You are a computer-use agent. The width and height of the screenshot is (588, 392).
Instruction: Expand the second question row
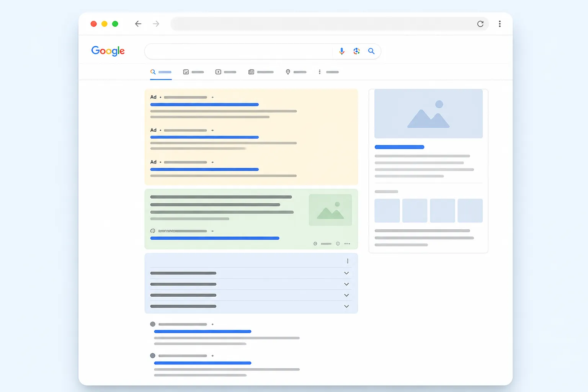pos(251,284)
